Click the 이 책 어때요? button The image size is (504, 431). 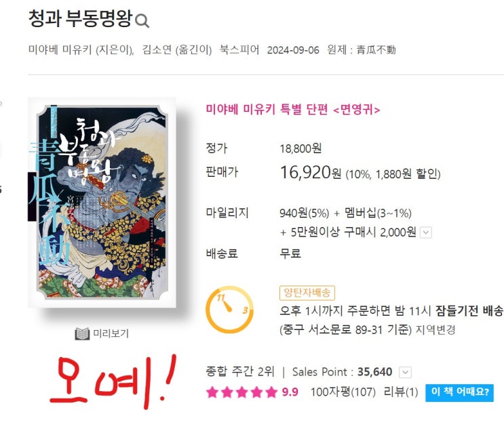tap(460, 392)
